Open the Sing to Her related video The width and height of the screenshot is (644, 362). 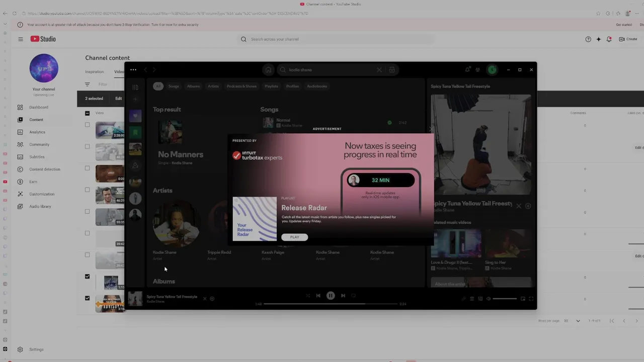[507, 250]
